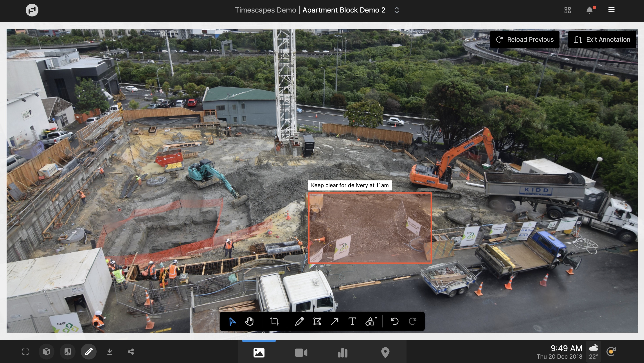
Task: Undo the last annotation action
Action: point(394,321)
